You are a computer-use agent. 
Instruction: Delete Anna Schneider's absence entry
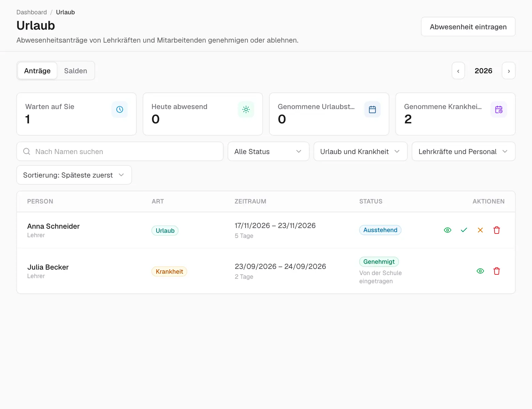pos(497,230)
